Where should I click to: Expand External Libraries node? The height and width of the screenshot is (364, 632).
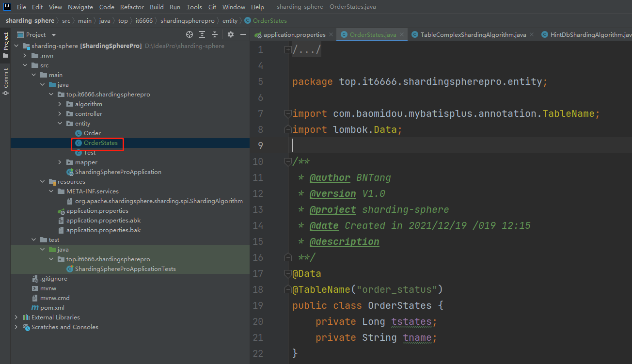click(x=16, y=317)
